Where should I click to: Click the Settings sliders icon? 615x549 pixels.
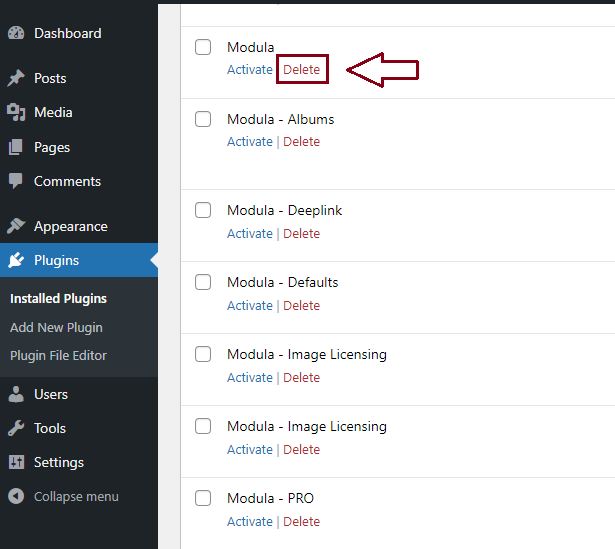coord(16,462)
